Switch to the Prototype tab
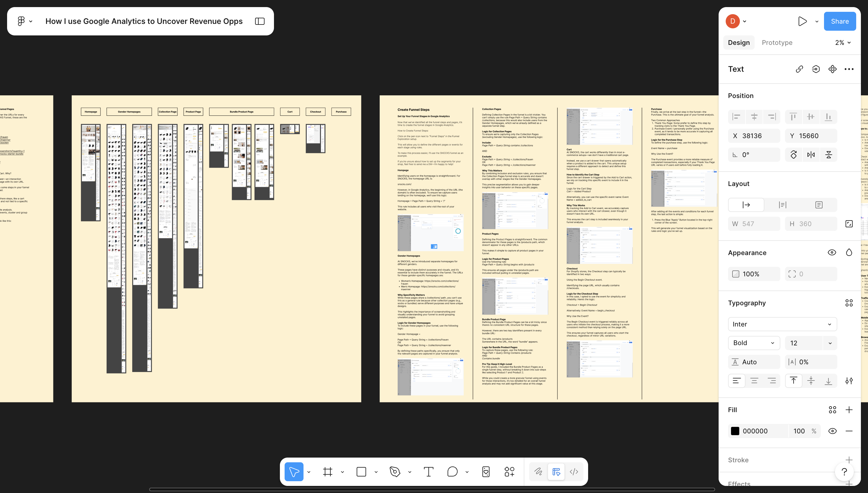The height and width of the screenshot is (493, 868). (777, 43)
